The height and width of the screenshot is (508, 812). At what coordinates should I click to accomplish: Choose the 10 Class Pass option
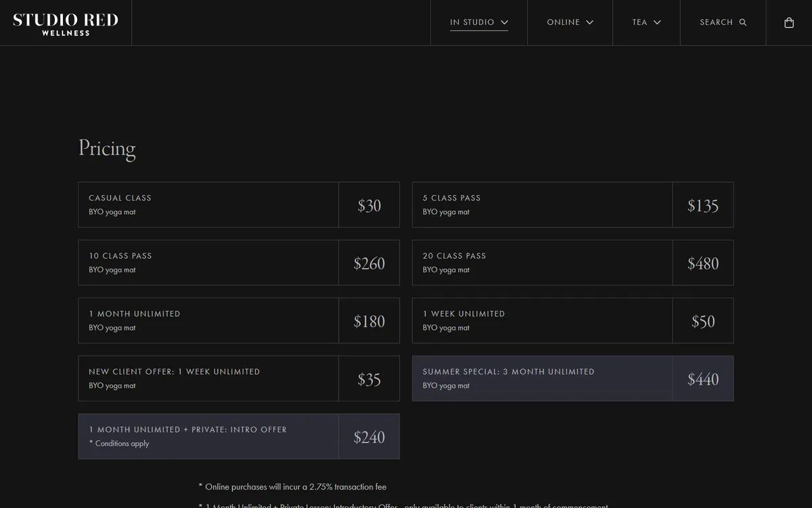[239, 263]
